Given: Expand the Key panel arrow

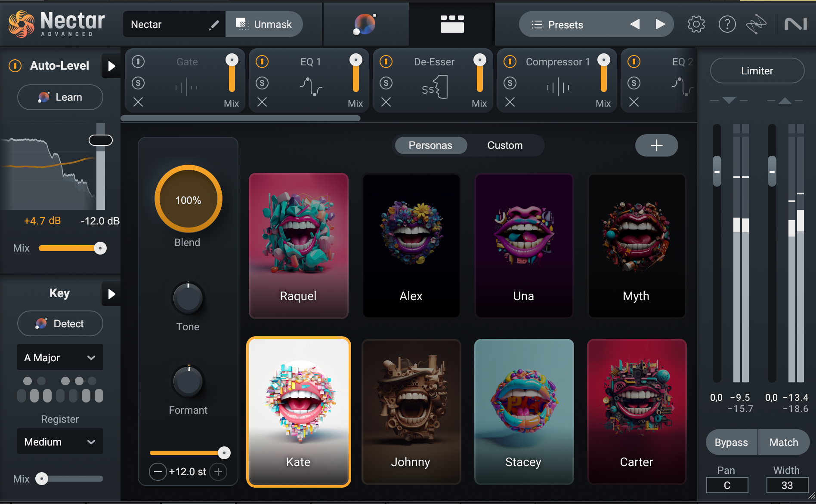Looking at the screenshot, I should tap(111, 294).
